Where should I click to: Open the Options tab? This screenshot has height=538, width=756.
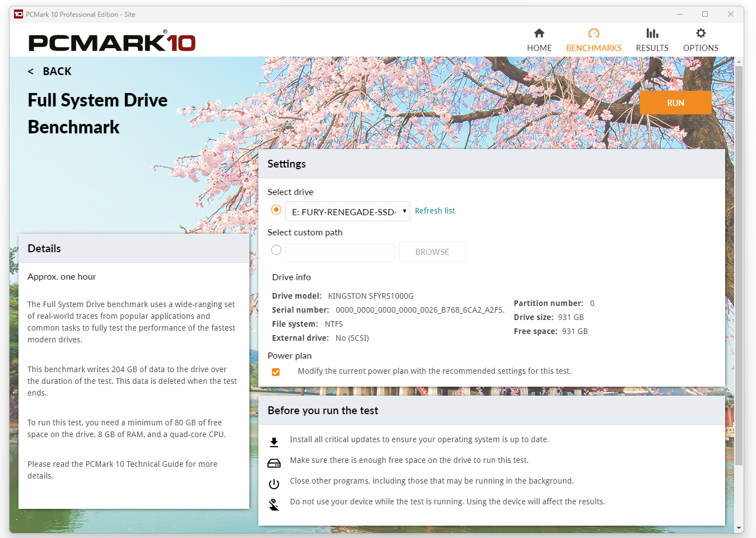coord(701,40)
